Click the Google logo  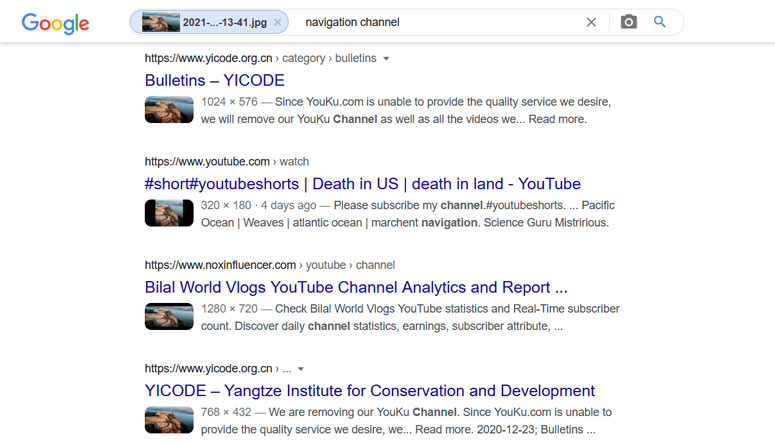[x=55, y=23]
